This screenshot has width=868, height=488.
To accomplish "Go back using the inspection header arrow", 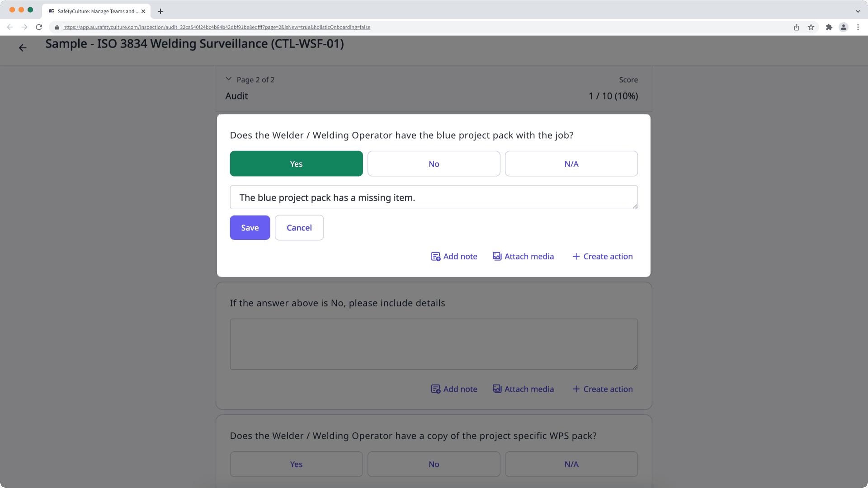I will (x=23, y=47).
